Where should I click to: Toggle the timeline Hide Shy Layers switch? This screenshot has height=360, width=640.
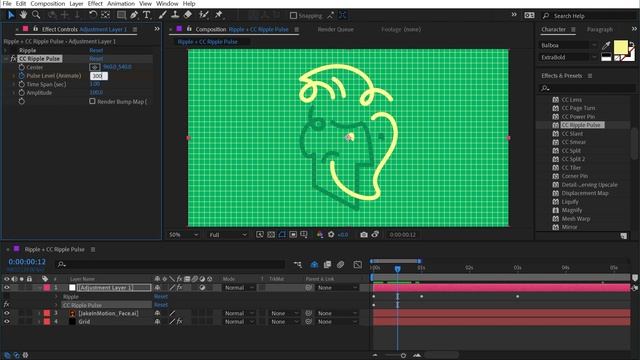314,265
